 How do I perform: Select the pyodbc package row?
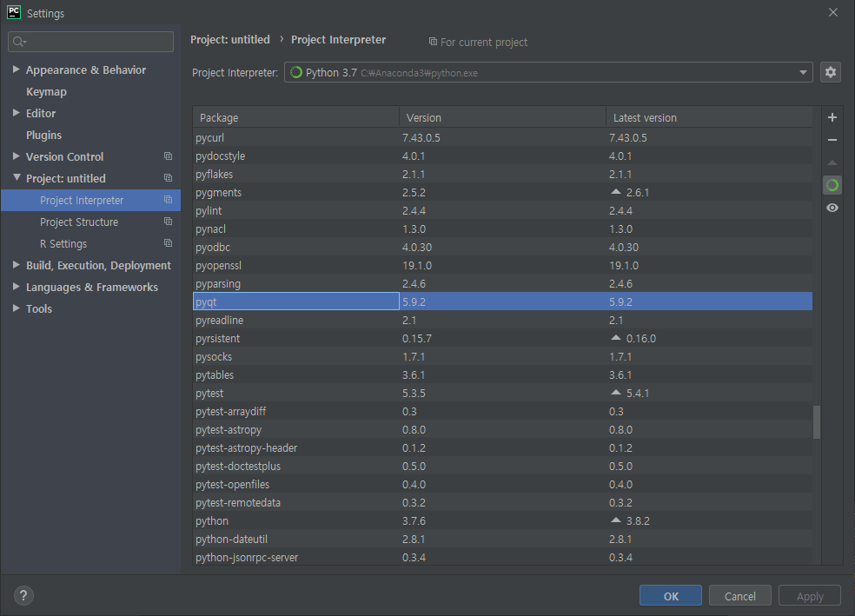[x=503, y=247]
